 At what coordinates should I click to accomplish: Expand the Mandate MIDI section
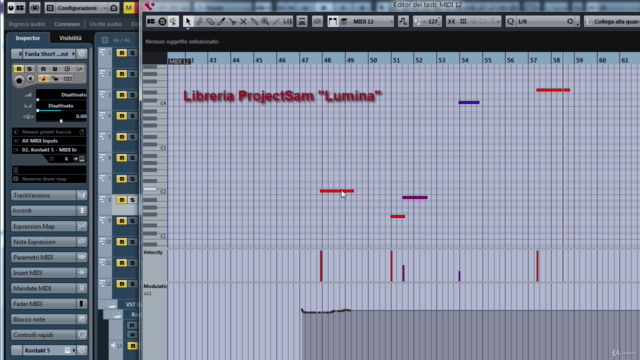pyautogui.click(x=49, y=288)
